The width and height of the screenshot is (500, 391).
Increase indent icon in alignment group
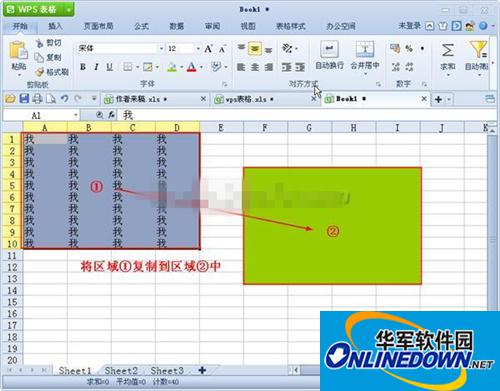point(300,67)
